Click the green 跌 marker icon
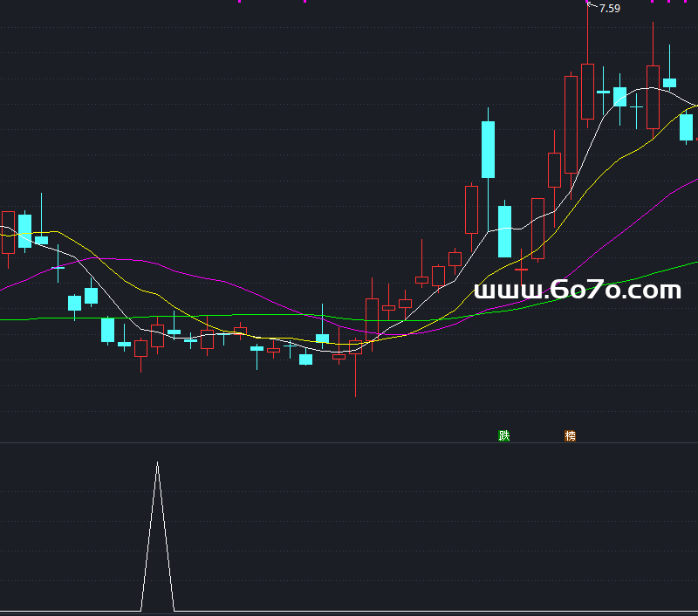 click(x=503, y=436)
